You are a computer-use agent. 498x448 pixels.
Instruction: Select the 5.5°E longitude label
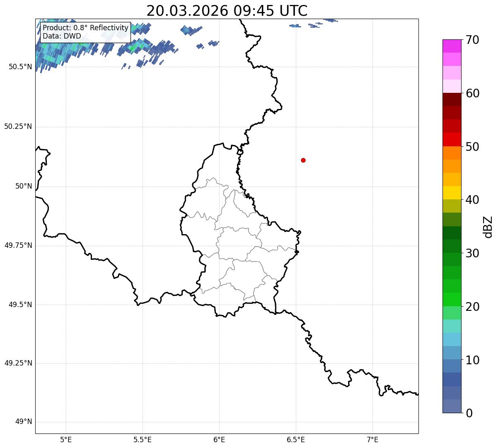[143, 439]
